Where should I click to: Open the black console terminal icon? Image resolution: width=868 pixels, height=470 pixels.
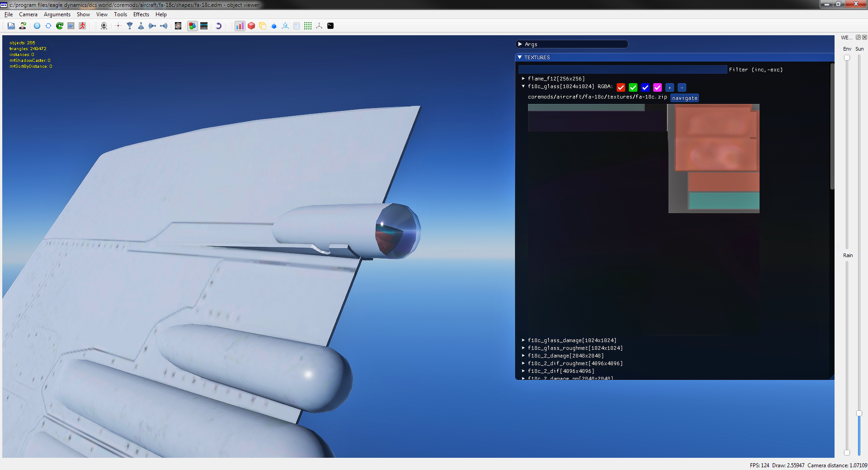coord(330,26)
